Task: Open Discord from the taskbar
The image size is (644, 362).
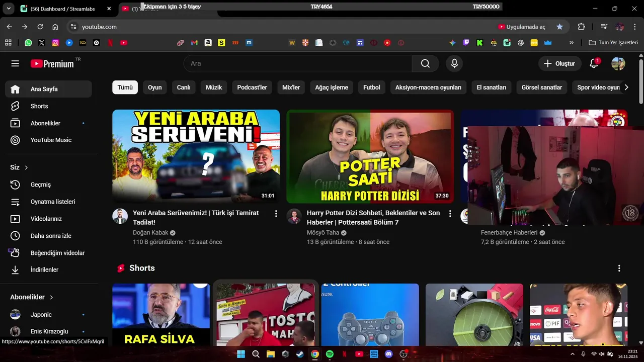Action: click(x=388, y=354)
